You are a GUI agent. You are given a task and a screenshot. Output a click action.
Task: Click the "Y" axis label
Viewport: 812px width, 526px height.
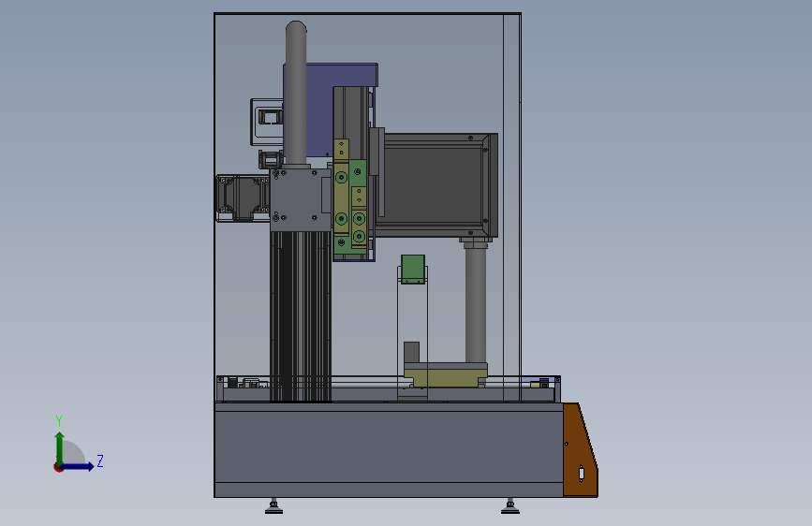tap(59, 420)
